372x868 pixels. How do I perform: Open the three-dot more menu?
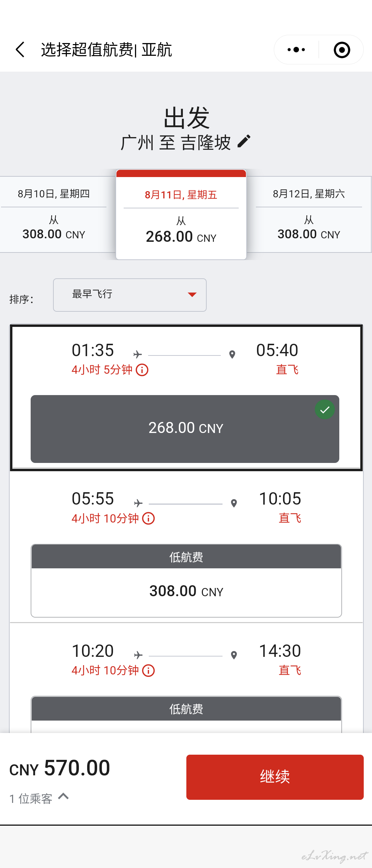pos(296,50)
